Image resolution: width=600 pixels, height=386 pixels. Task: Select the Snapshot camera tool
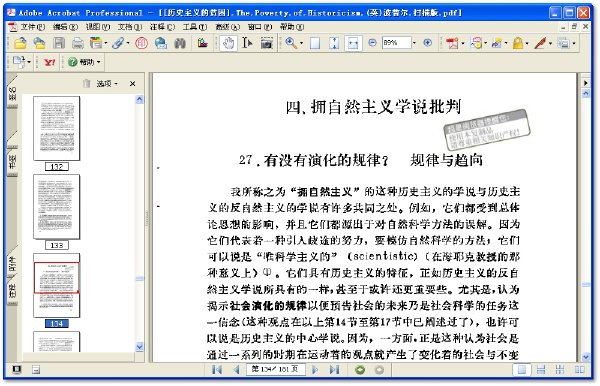click(267, 43)
